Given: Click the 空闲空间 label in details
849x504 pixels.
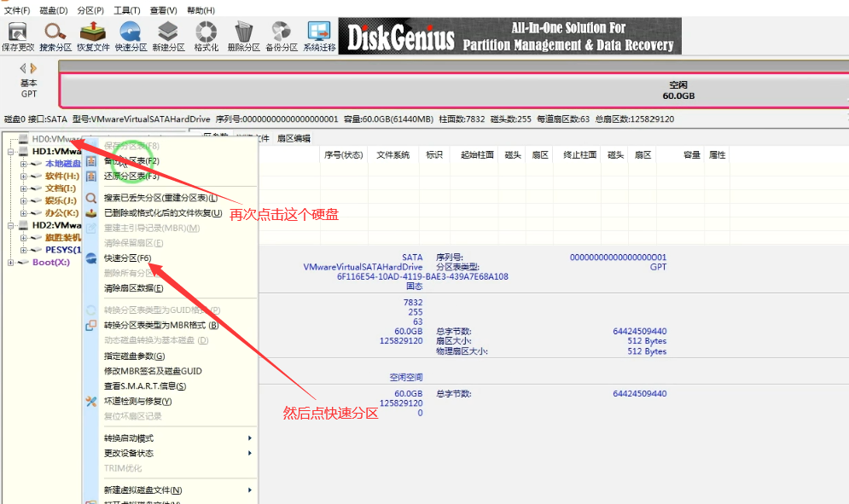Looking at the screenshot, I should coord(406,377).
